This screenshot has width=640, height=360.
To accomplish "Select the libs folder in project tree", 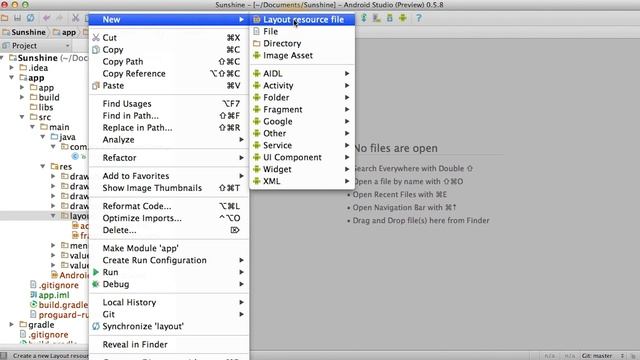I will 42,107.
